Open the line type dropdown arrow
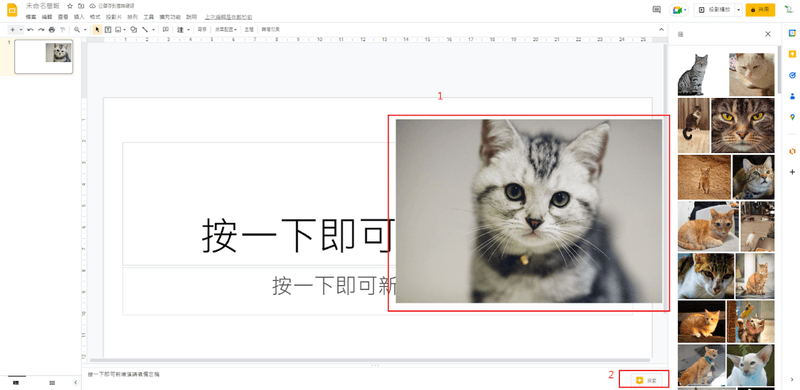 [153, 30]
